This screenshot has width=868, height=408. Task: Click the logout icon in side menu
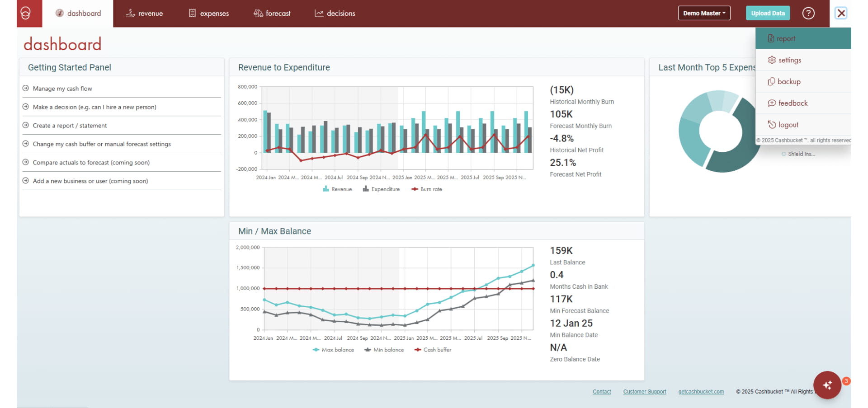pos(772,125)
